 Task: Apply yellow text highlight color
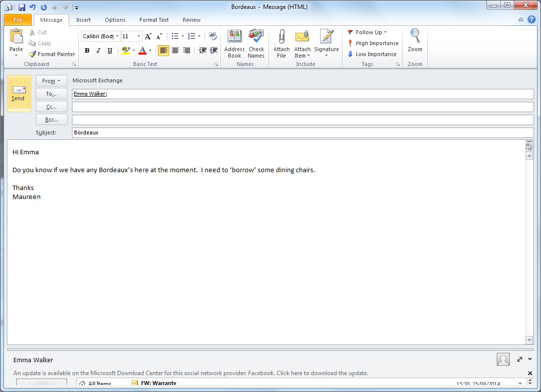tap(126, 51)
